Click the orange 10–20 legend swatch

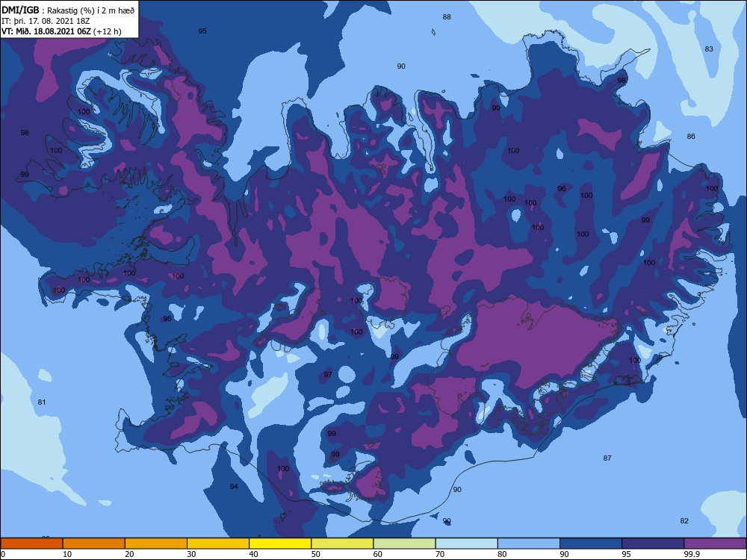94,544
